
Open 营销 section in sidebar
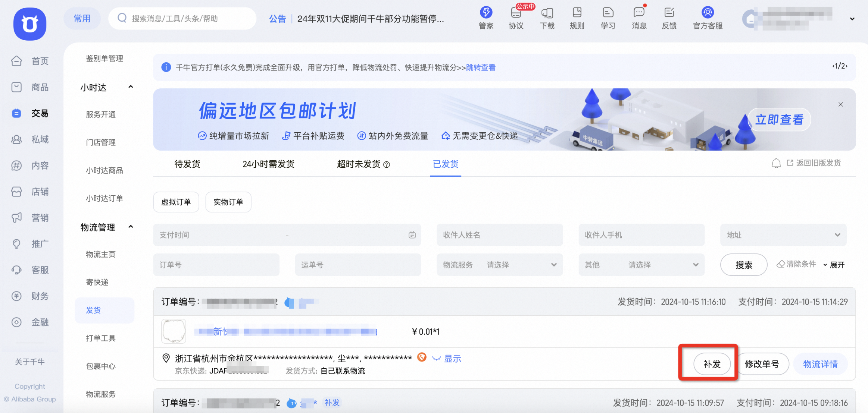tap(30, 218)
